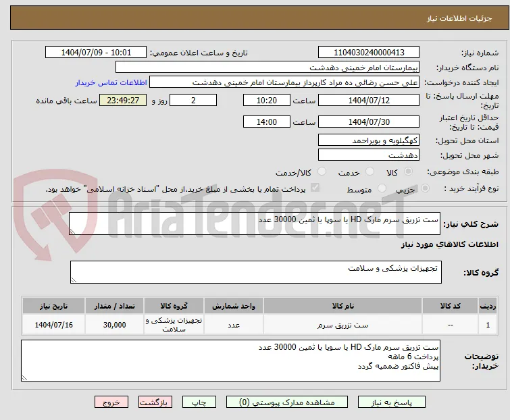Click the گروه کالا table column header

click(x=174, y=306)
